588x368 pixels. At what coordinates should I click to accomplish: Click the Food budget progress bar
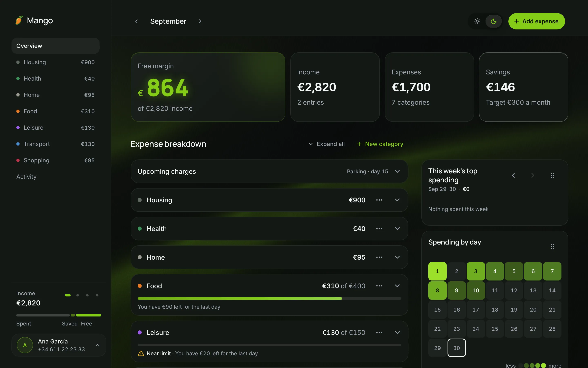pos(269,298)
